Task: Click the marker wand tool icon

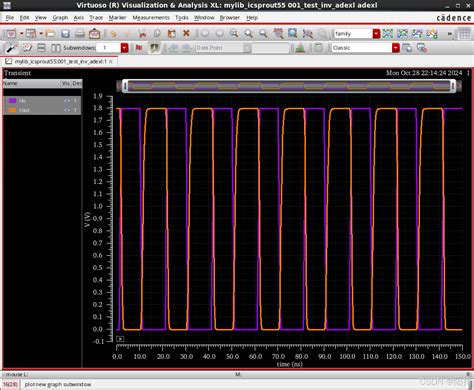Action: (12, 48)
